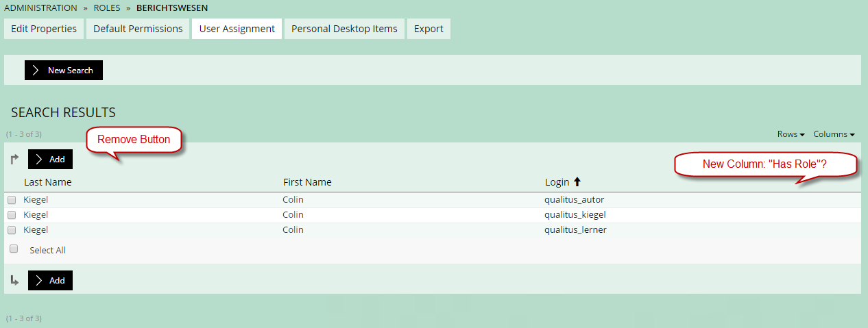Image resolution: width=868 pixels, height=328 pixels.
Task: Switch to the Edit Properties tab
Action: pyautogui.click(x=44, y=29)
